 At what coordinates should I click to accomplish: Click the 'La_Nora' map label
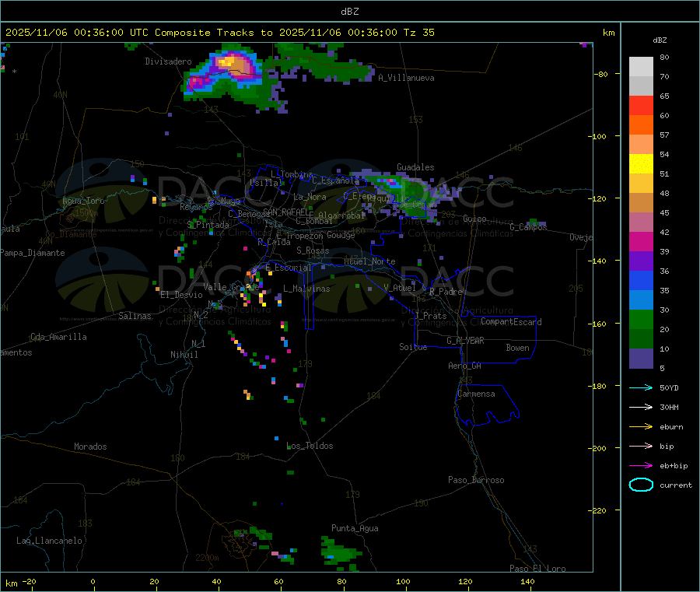(310, 197)
